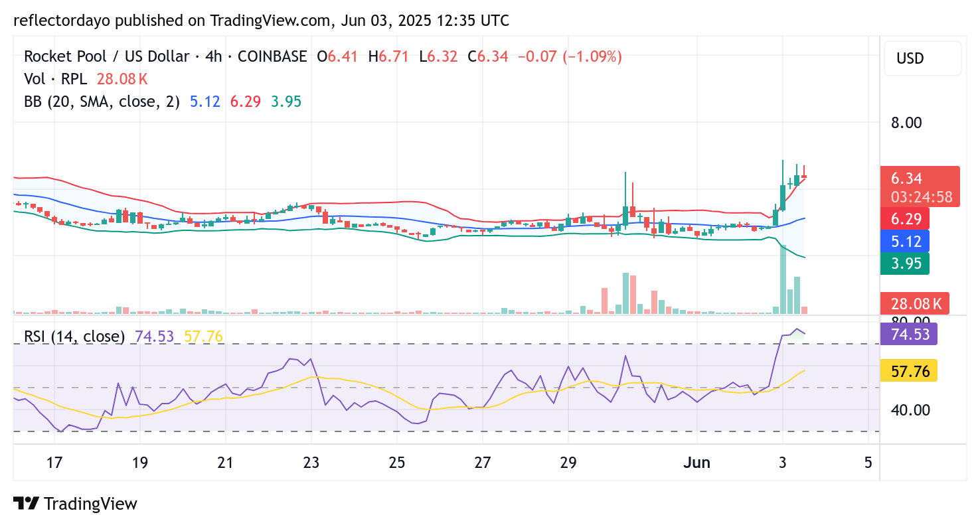Click the purple RSI value 74.53 in the legend
The width and height of the screenshot is (980, 527).
click(x=155, y=337)
